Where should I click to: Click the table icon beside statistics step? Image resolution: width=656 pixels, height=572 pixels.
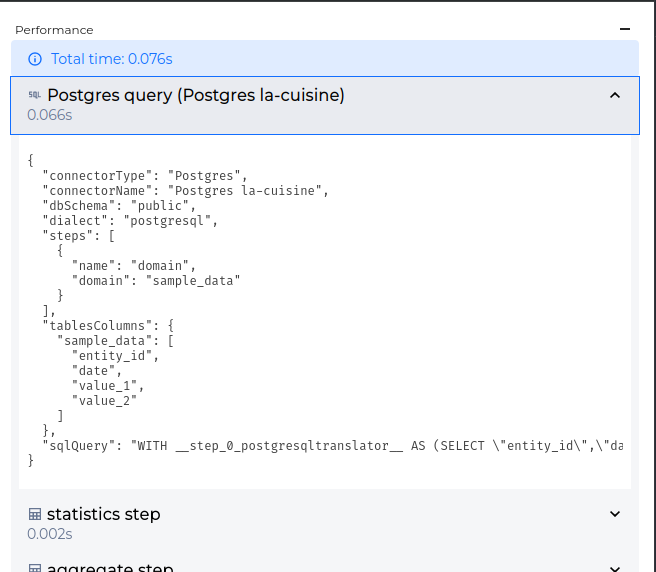pos(35,515)
